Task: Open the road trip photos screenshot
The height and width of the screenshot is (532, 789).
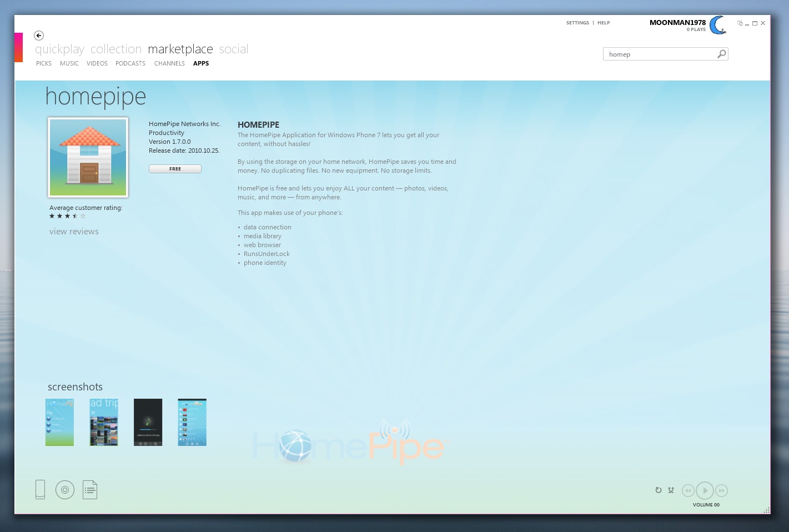Action: [x=104, y=422]
